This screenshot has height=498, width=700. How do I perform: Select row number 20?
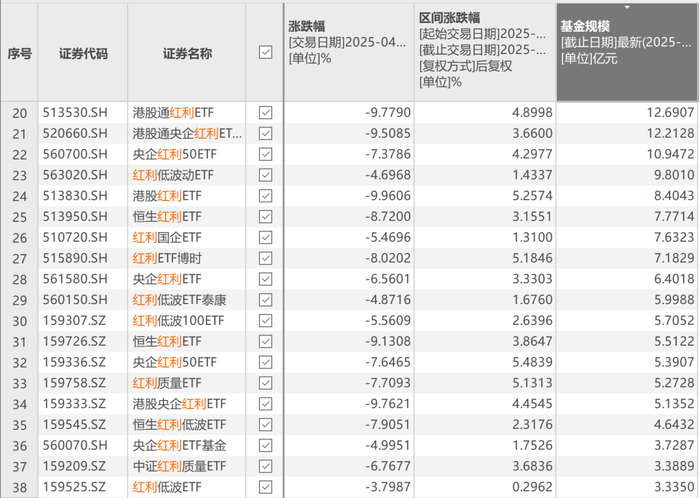pyautogui.click(x=20, y=113)
